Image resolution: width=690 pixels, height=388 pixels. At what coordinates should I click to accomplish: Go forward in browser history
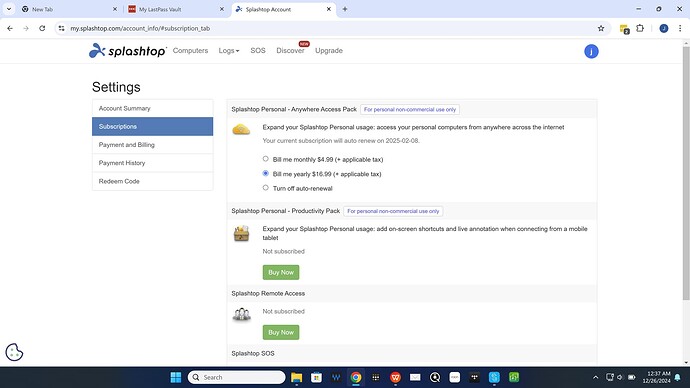pos(26,28)
